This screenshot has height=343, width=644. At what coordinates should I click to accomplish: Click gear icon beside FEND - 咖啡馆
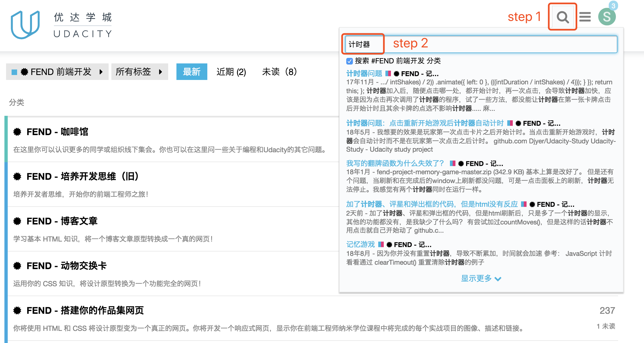17,132
